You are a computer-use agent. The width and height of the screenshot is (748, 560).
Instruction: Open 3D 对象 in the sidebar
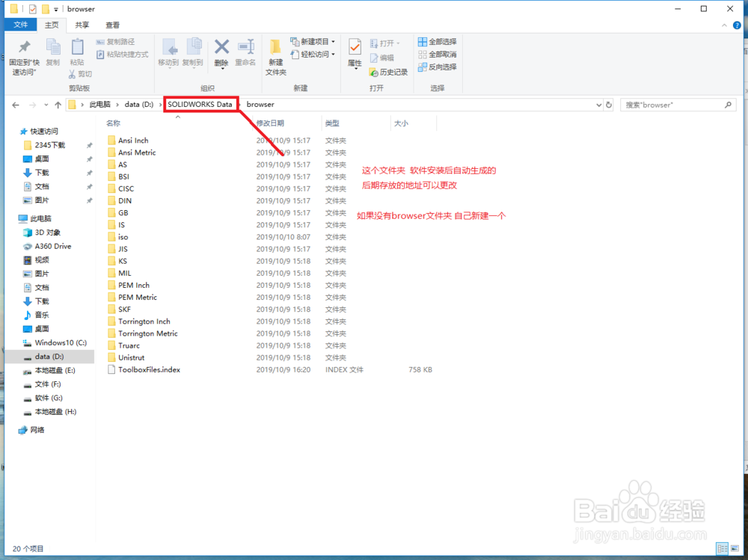pos(47,233)
